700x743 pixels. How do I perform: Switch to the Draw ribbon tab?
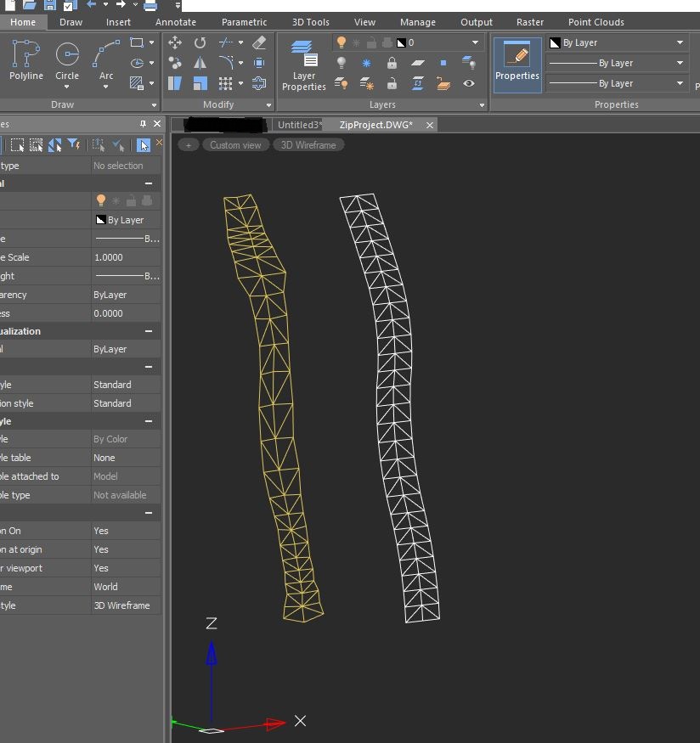[x=71, y=22]
